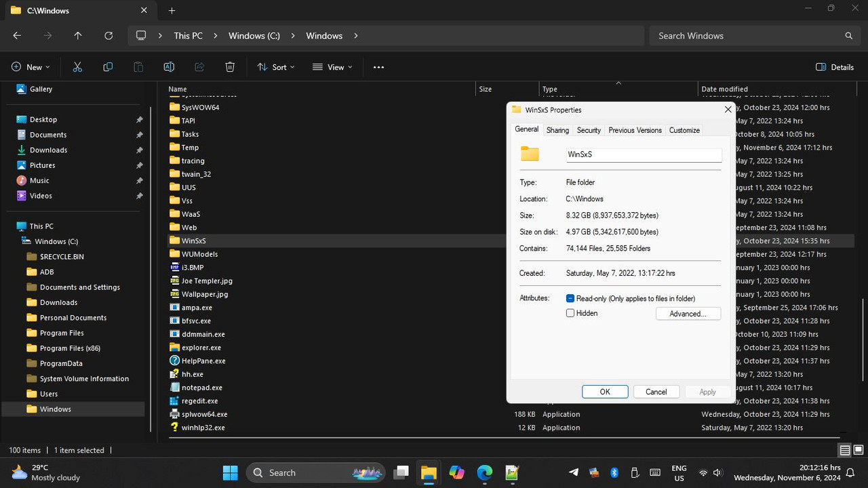868x488 pixels.
Task: Click the search magnifier icon in Search Windows
Action: click(848, 36)
